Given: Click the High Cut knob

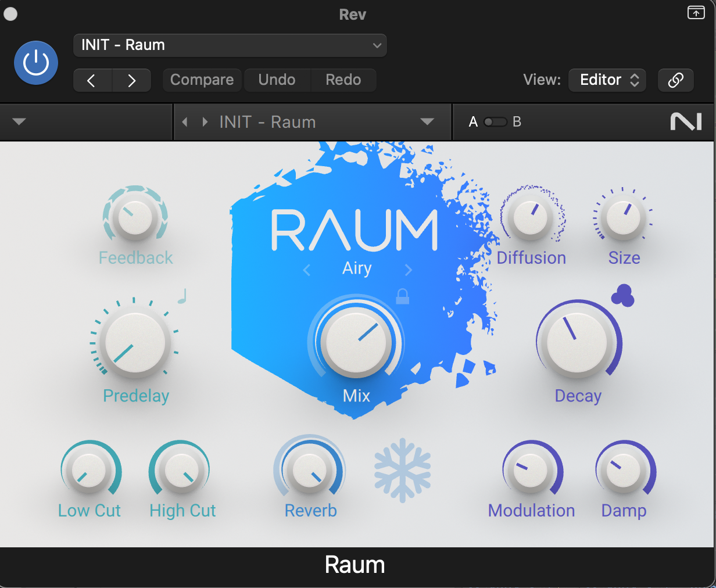Looking at the screenshot, I should click(x=181, y=471).
